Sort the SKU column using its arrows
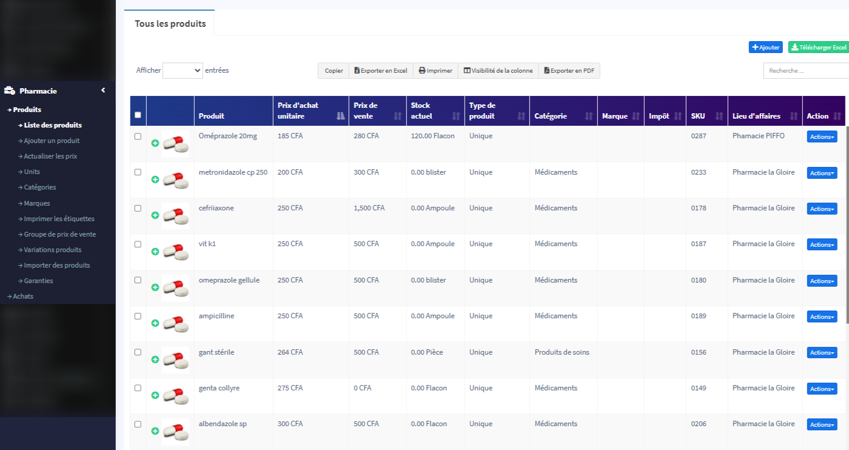 click(718, 116)
